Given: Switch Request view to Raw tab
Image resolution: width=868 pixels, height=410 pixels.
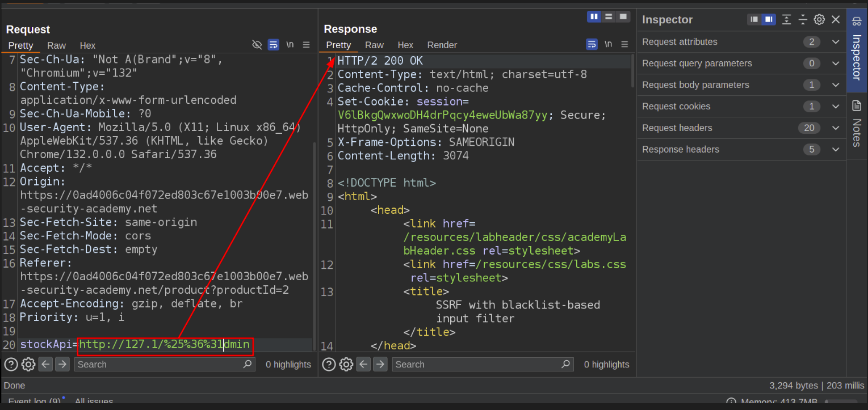Looking at the screenshot, I should (x=57, y=45).
